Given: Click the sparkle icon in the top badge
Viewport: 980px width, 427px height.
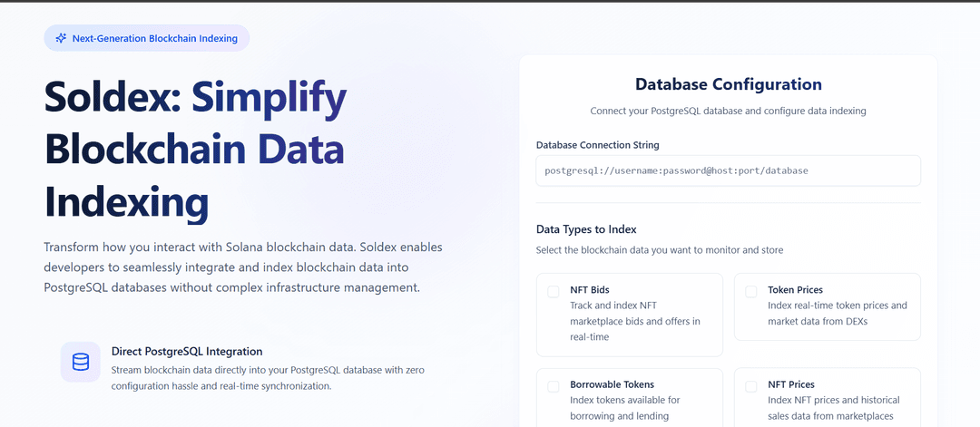Looking at the screenshot, I should (61, 38).
